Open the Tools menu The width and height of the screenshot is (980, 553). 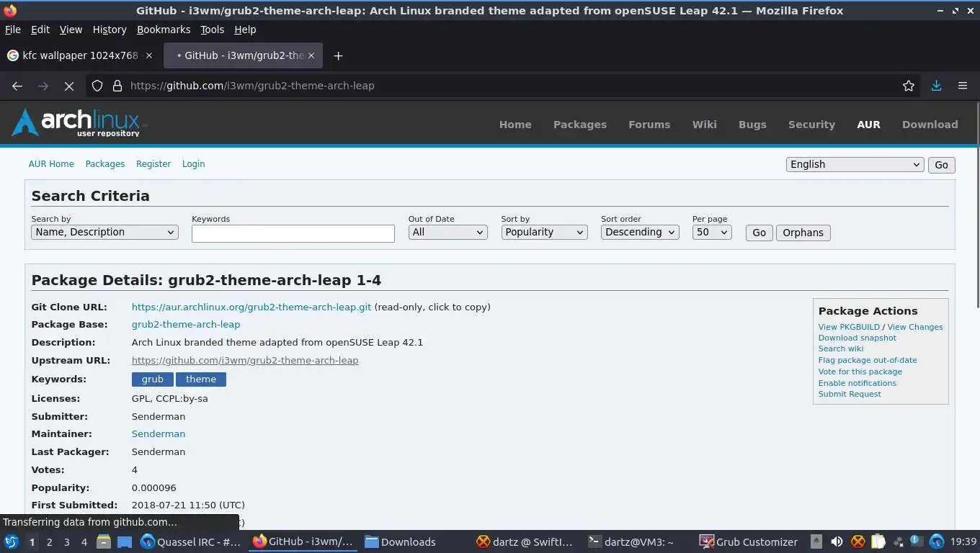212,30
